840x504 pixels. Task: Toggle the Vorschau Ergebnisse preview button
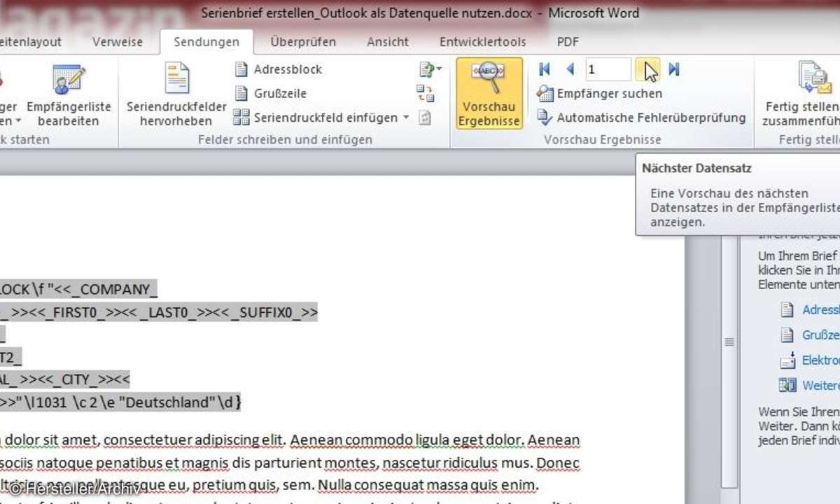tap(489, 93)
